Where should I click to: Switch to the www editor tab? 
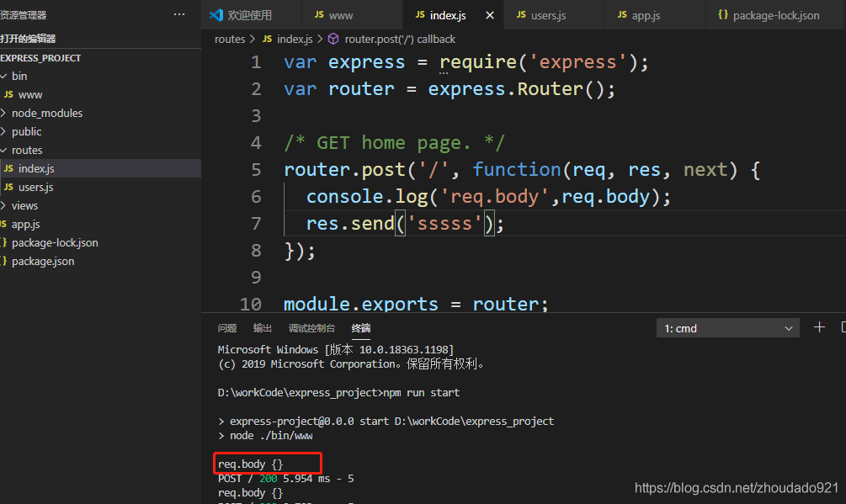click(340, 16)
